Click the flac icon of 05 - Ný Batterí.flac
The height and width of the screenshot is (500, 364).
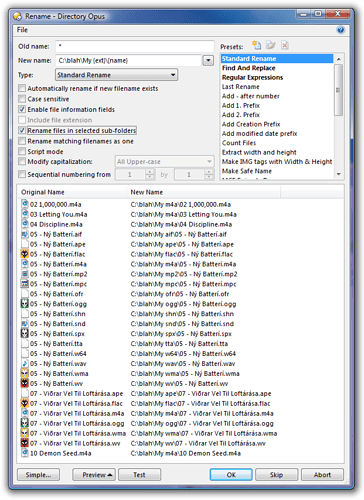[x=25, y=254]
